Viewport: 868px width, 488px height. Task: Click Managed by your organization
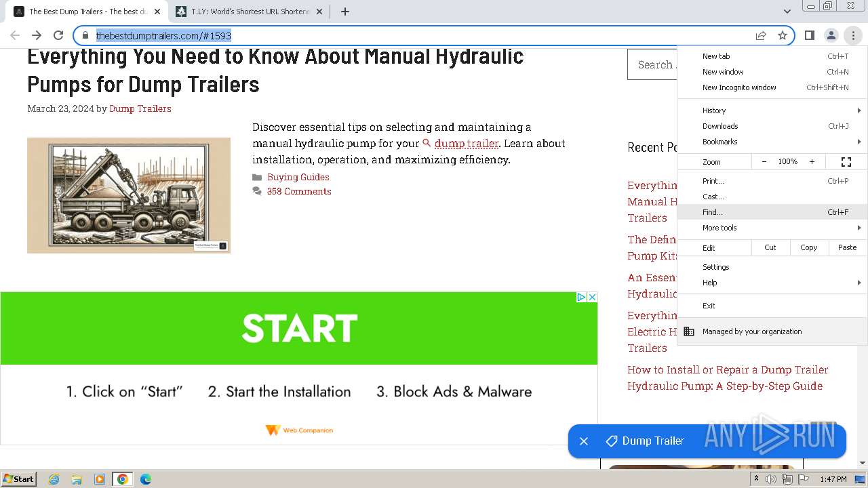(x=772, y=331)
